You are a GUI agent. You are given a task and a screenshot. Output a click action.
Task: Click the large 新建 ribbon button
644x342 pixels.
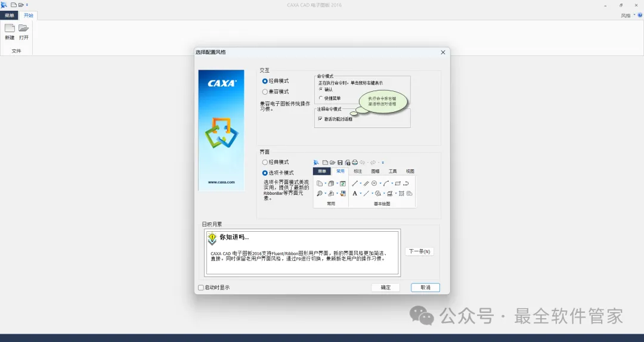(10, 32)
